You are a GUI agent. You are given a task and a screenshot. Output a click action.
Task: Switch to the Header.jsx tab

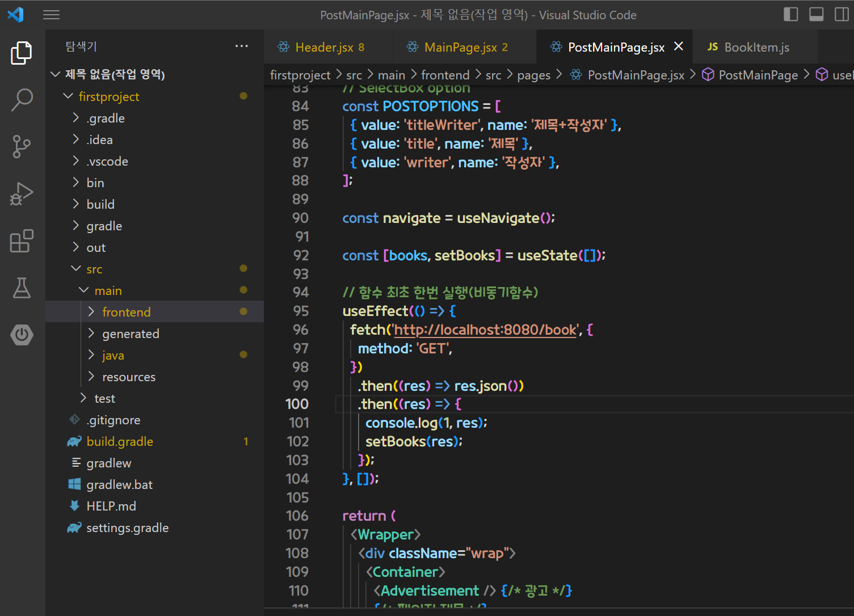coord(323,48)
